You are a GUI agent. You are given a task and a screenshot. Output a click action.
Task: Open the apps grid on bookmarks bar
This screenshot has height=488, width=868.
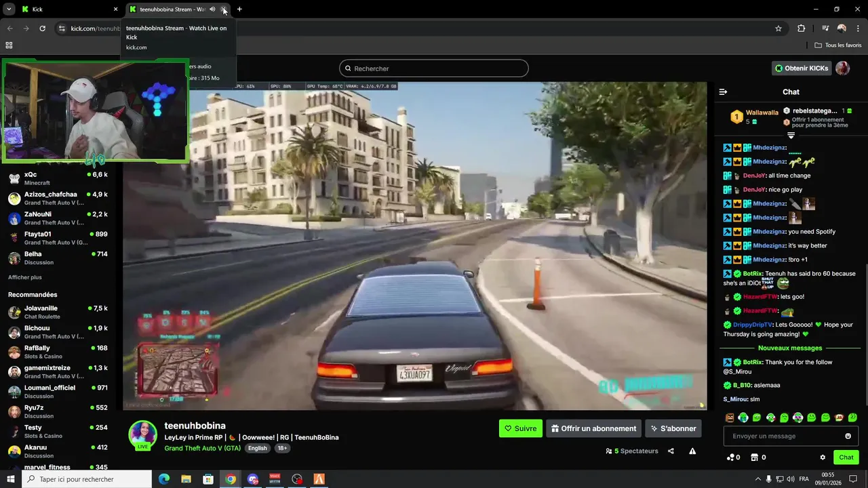click(9, 45)
